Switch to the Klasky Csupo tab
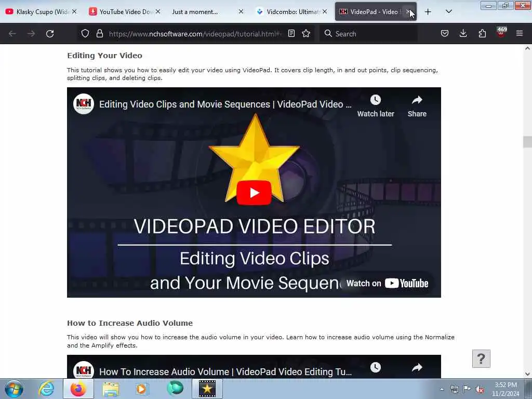The width and height of the screenshot is (532, 399). [x=41, y=12]
